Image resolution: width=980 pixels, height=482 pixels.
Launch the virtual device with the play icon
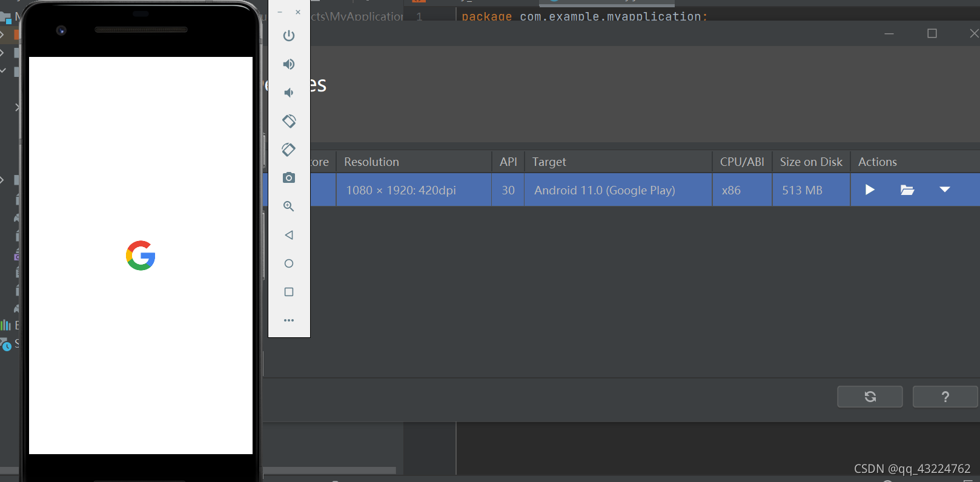coord(870,190)
